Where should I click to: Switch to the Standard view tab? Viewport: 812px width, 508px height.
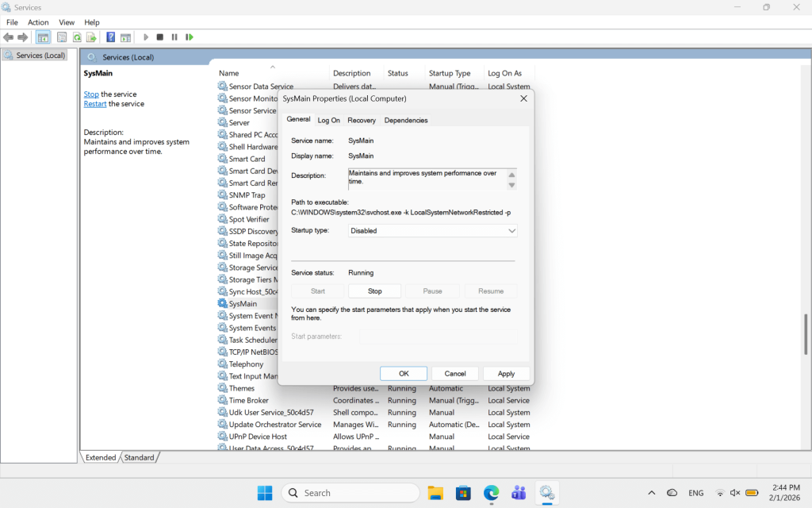pyautogui.click(x=140, y=457)
